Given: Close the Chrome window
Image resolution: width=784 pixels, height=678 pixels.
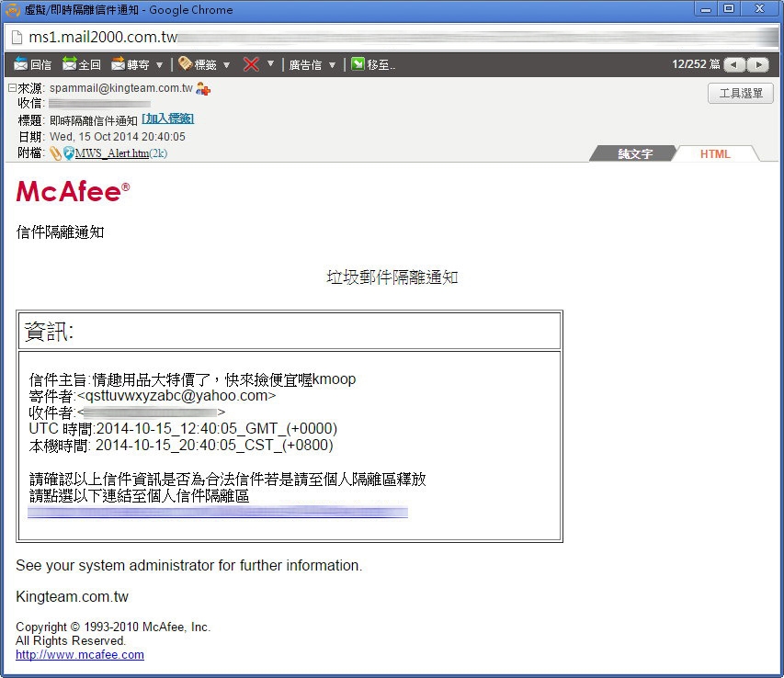Looking at the screenshot, I should click(x=759, y=9).
